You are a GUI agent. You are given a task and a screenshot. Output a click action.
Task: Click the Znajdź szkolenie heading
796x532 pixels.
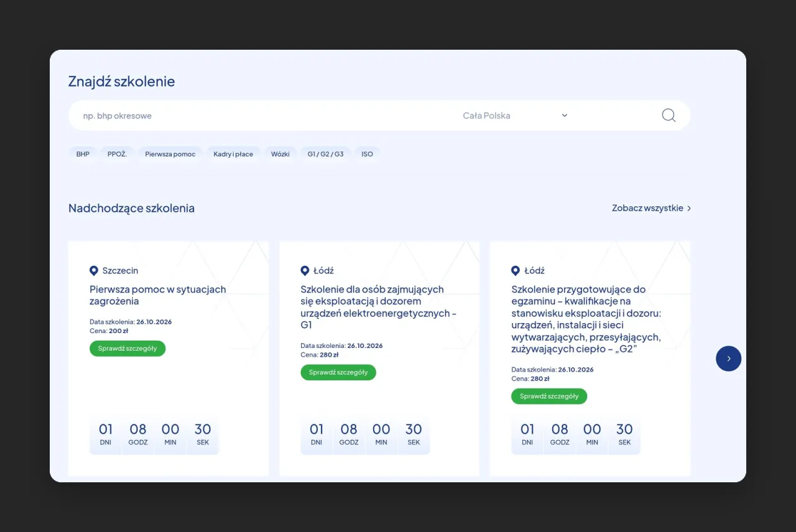pos(122,81)
